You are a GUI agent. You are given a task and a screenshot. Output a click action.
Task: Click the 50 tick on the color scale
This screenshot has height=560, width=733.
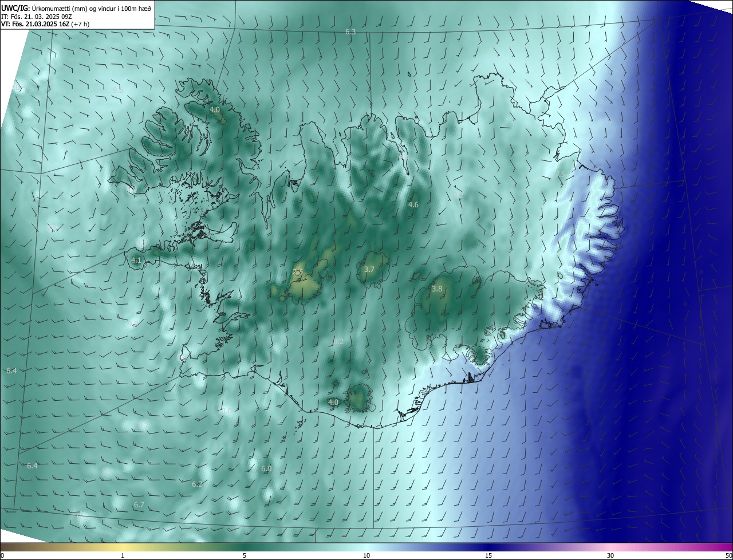click(728, 555)
